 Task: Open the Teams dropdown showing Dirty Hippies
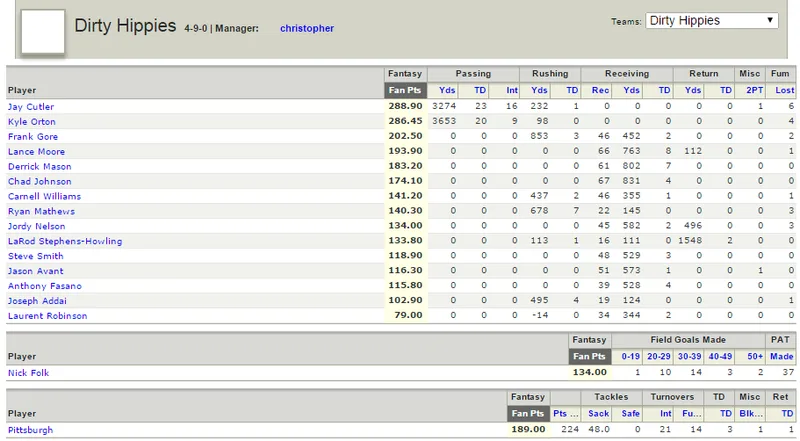click(712, 20)
